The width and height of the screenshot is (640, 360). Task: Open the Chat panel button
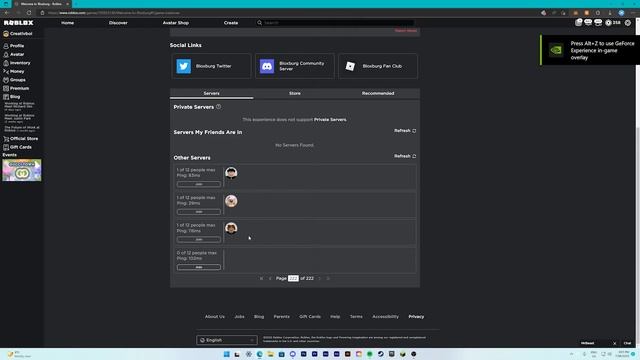coord(627,343)
